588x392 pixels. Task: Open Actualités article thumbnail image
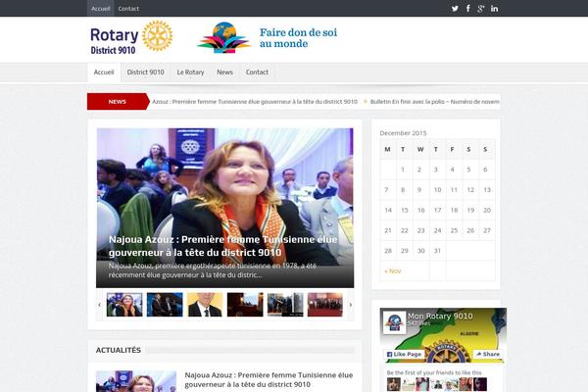point(136,381)
